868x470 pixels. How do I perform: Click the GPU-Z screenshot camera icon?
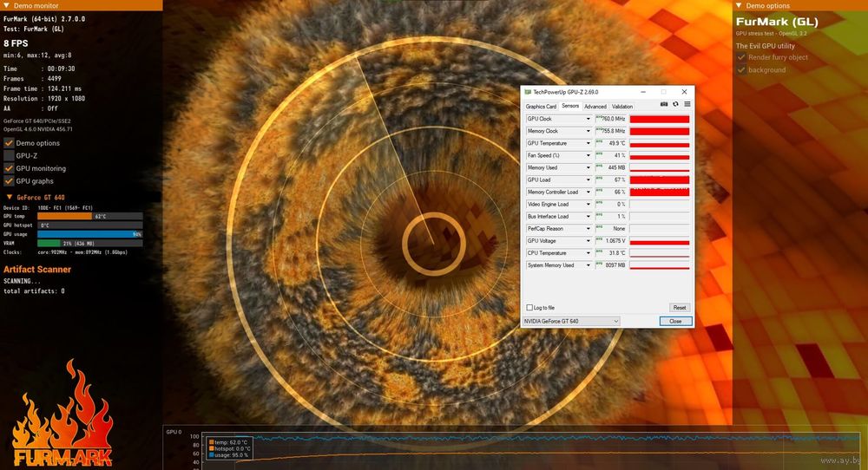(664, 105)
